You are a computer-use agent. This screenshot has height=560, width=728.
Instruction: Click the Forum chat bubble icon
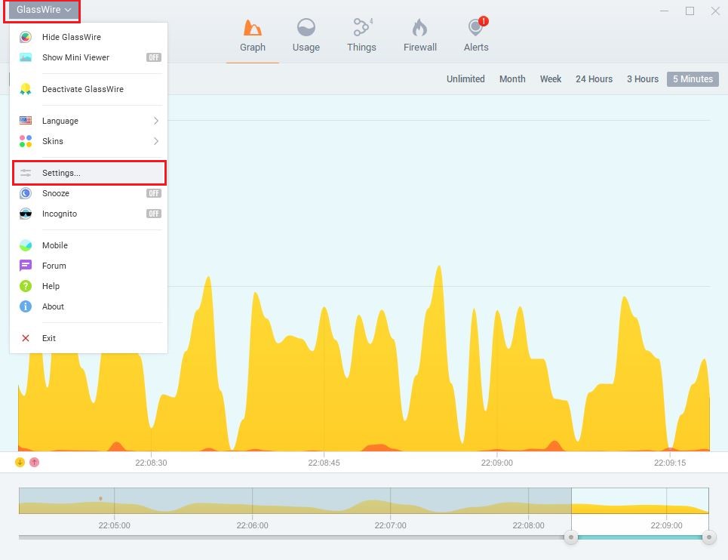[x=26, y=266]
